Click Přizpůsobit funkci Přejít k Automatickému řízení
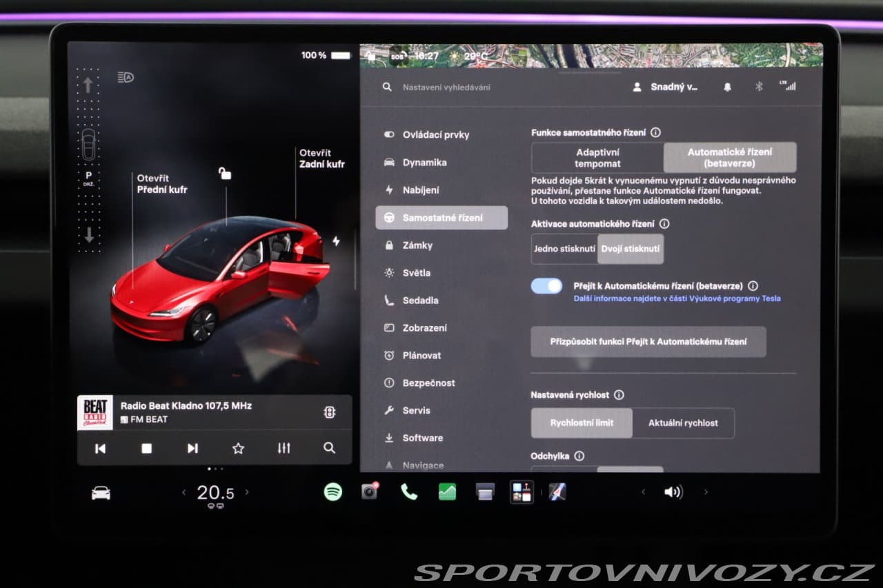 648,342
